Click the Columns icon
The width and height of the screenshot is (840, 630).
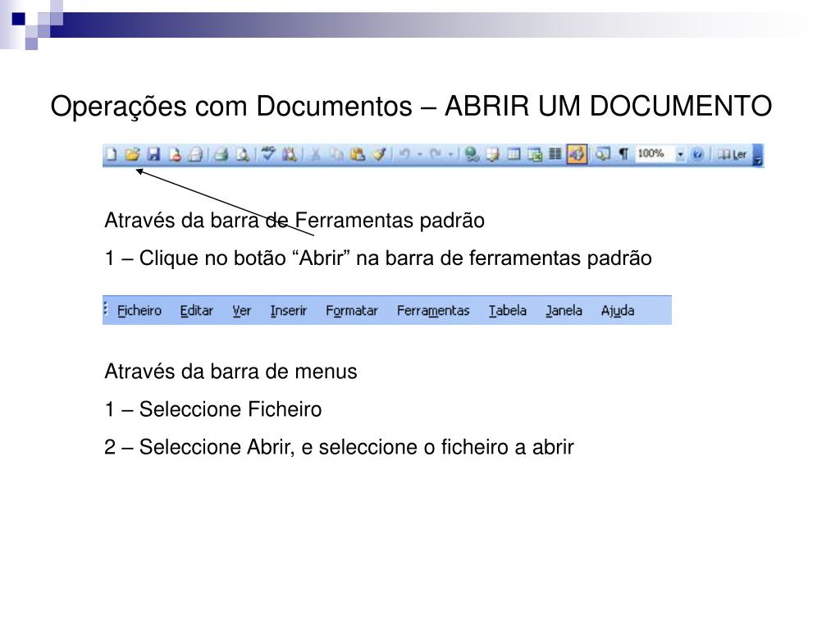[555, 154]
